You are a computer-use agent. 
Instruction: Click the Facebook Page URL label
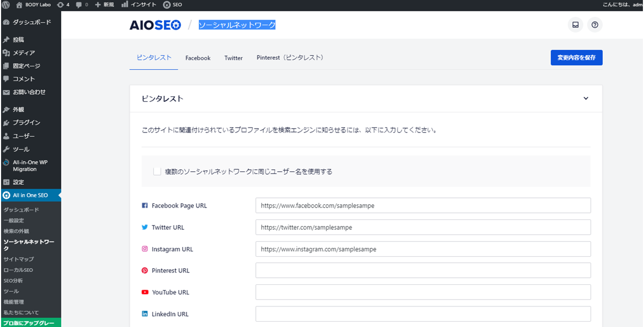[x=179, y=205]
